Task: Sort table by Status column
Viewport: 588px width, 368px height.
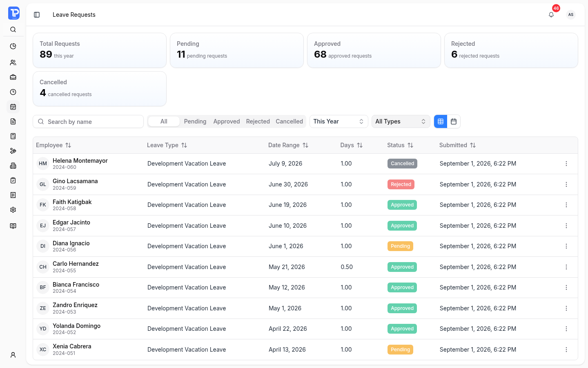Action: [400, 145]
